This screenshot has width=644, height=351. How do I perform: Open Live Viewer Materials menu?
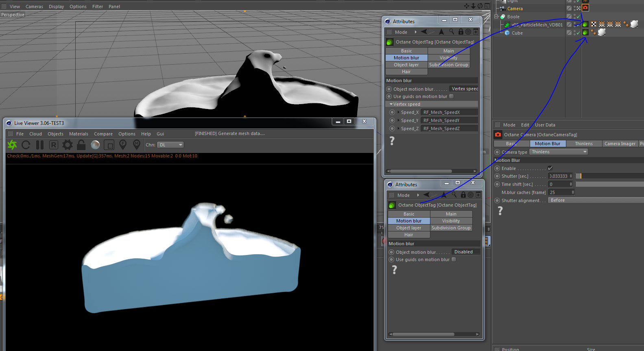(x=79, y=134)
